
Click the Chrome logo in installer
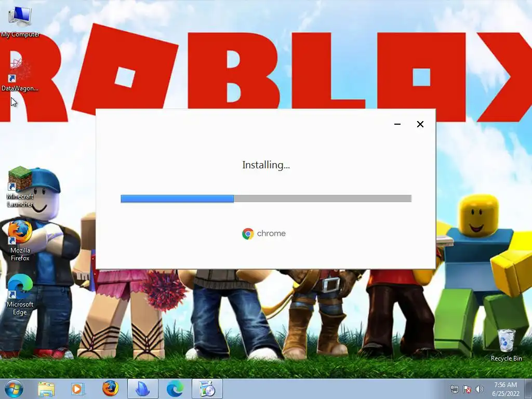248,234
